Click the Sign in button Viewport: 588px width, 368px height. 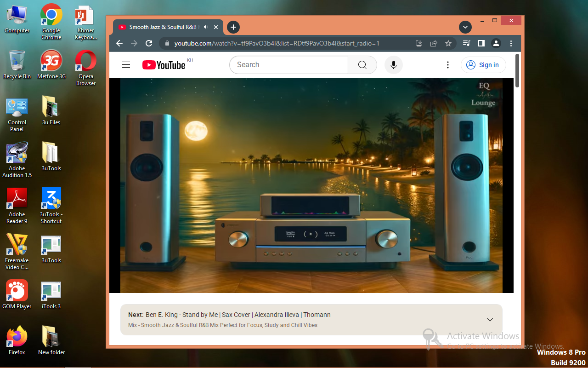point(483,65)
